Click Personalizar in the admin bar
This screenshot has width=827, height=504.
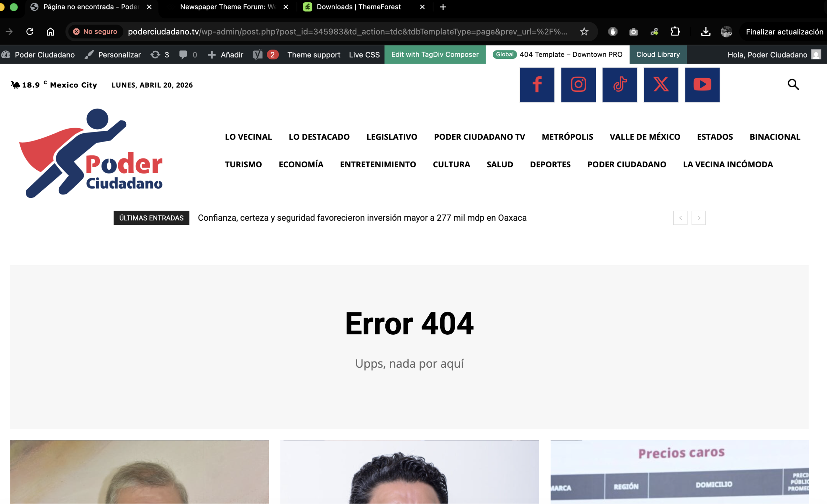click(x=113, y=54)
